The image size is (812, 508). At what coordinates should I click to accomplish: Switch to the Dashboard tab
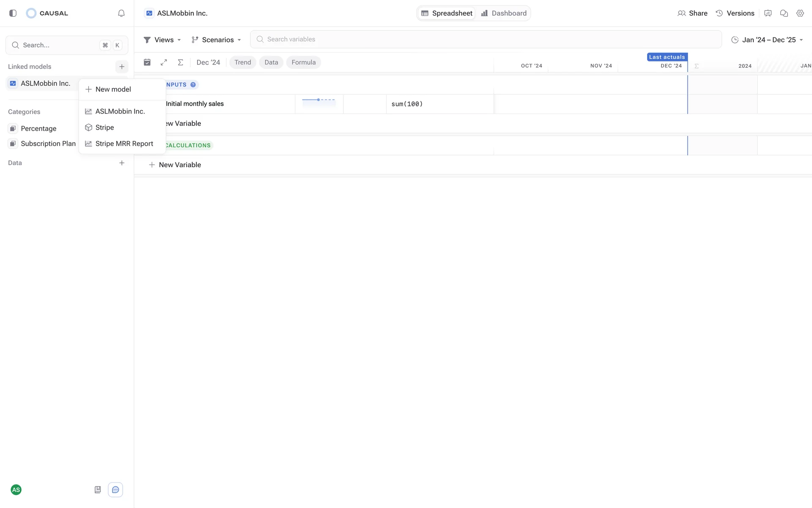(504, 13)
